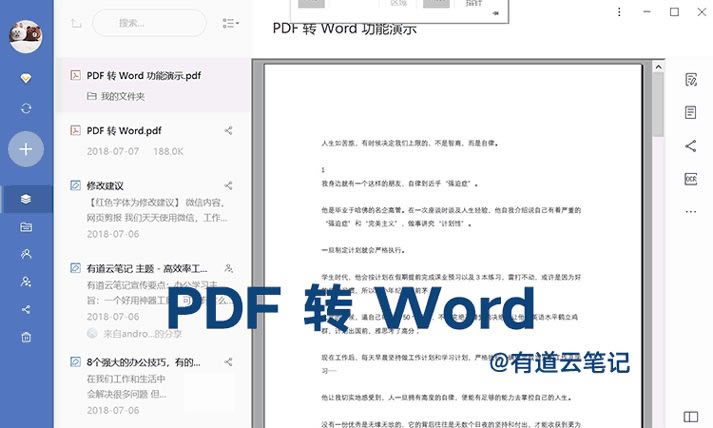Open the annotate edit icon on right panel
This screenshot has height=428, width=713.
pyautogui.click(x=691, y=80)
